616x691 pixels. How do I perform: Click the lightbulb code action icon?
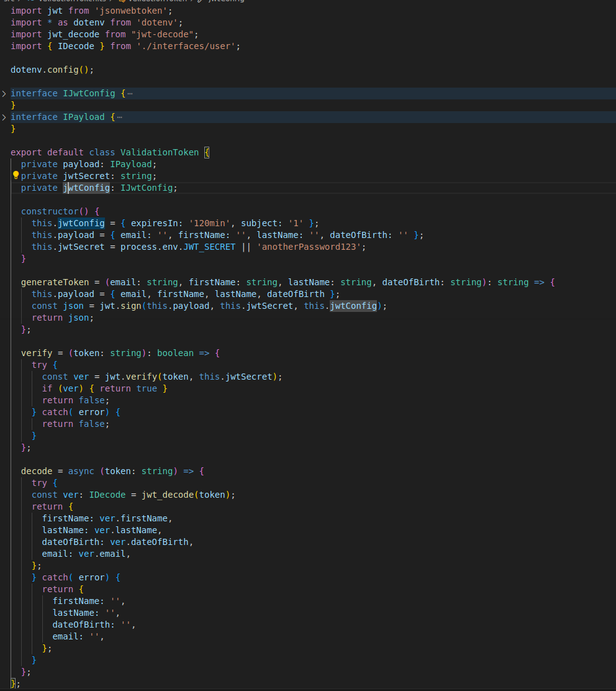(15, 175)
